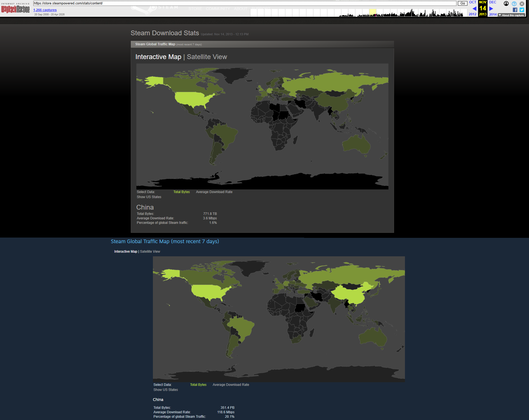This screenshot has height=420, width=529.
Task: Jump to 2012 captures
Action: click(x=473, y=14)
